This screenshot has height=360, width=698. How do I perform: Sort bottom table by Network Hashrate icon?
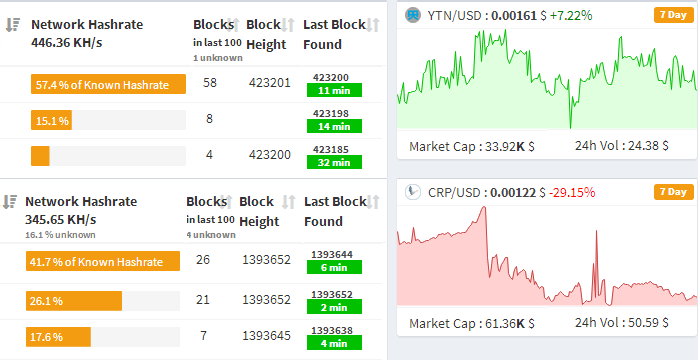[x=9, y=202]
